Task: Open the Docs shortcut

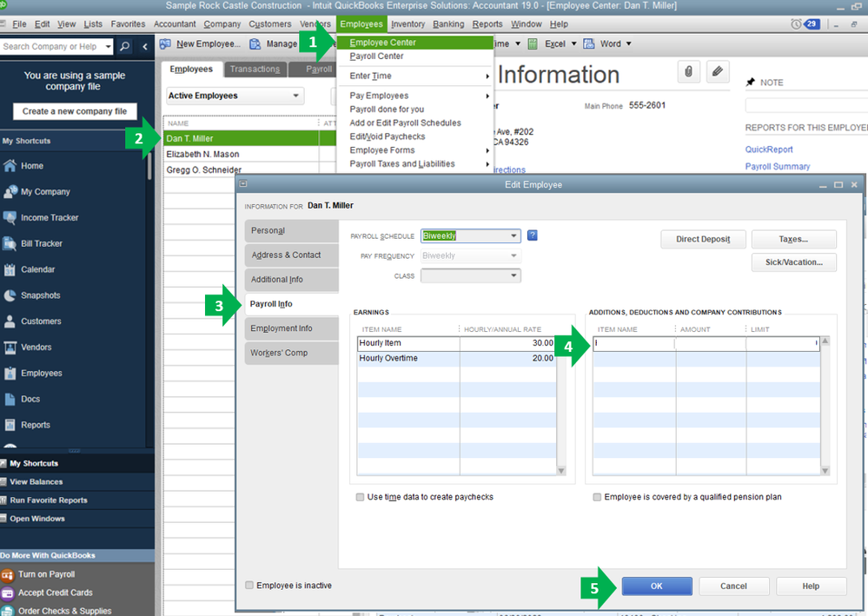Action: pyautogui.click(x=22, y=399)
